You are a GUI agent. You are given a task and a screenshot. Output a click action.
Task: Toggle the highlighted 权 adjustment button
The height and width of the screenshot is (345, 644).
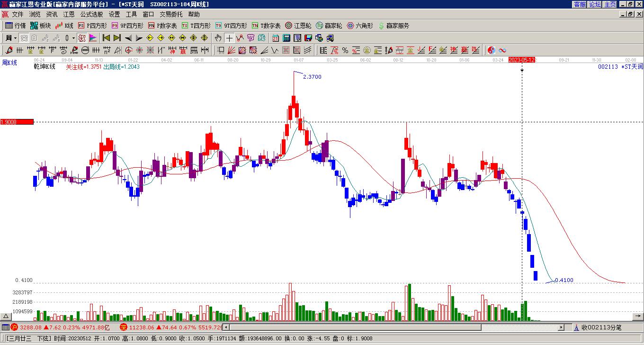pyautogui.click(x=82, y=38)
